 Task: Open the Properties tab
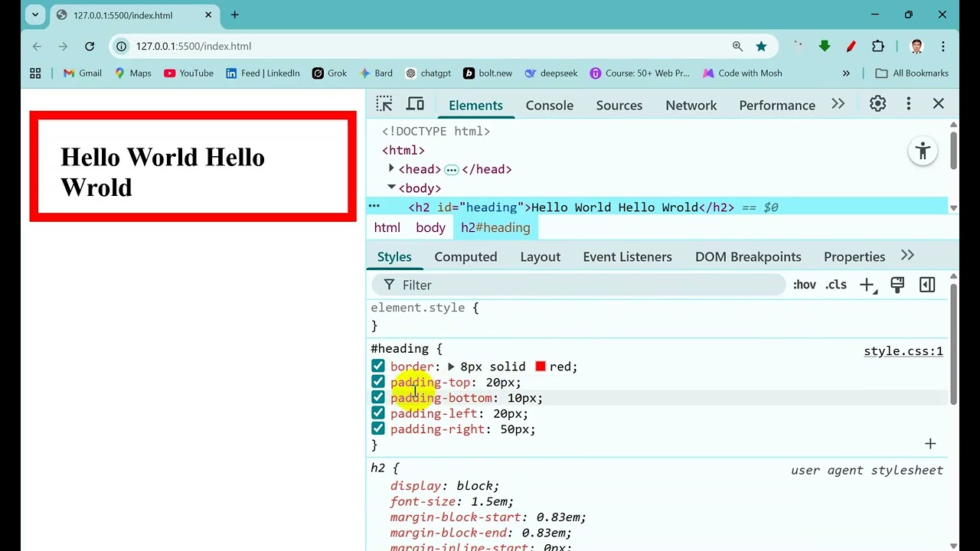(x=854, y=257)
